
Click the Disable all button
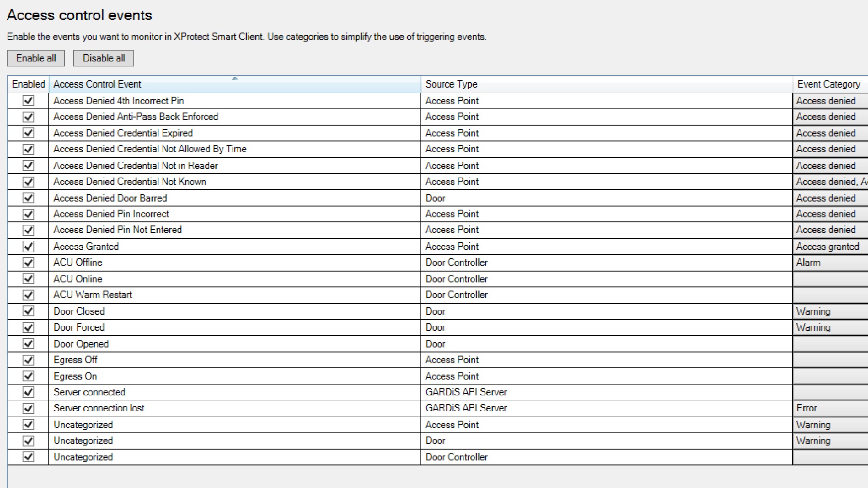pyautogui.click(x=104, y=58)
